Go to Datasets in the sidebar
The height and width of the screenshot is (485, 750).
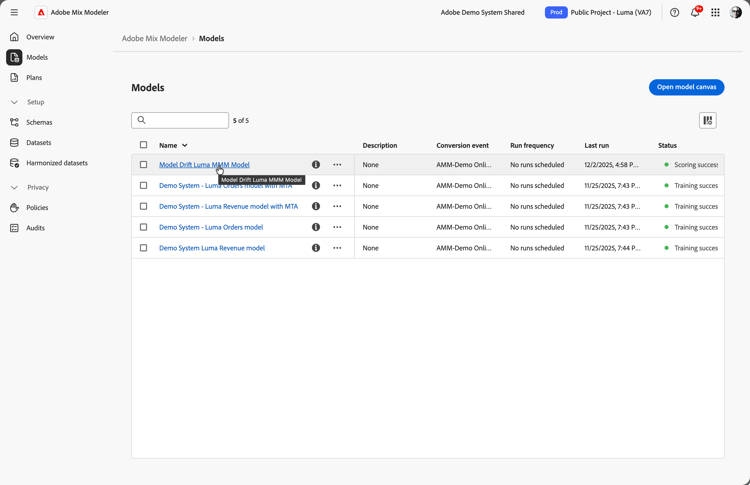point(39,143)
